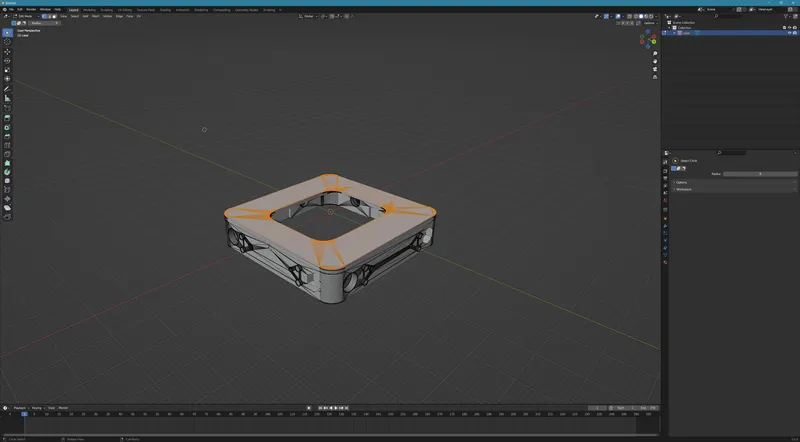Switch to the Shading workspace tab
The height and width of the screenshot is (442, 800).
point(165,10)
